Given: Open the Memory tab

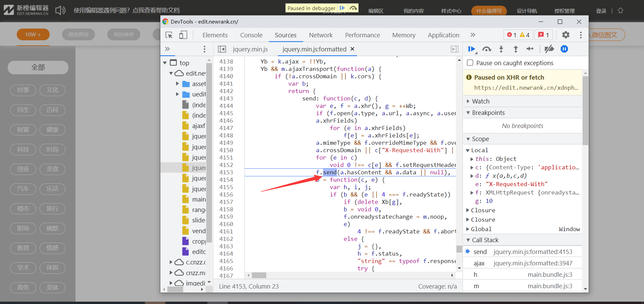Looking at the screenshot, I should pyautogui.click(x=404, y=35).
